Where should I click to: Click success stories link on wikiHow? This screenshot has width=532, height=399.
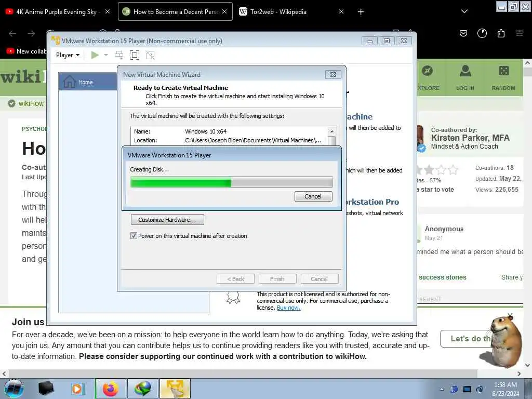tap(443, 277)
